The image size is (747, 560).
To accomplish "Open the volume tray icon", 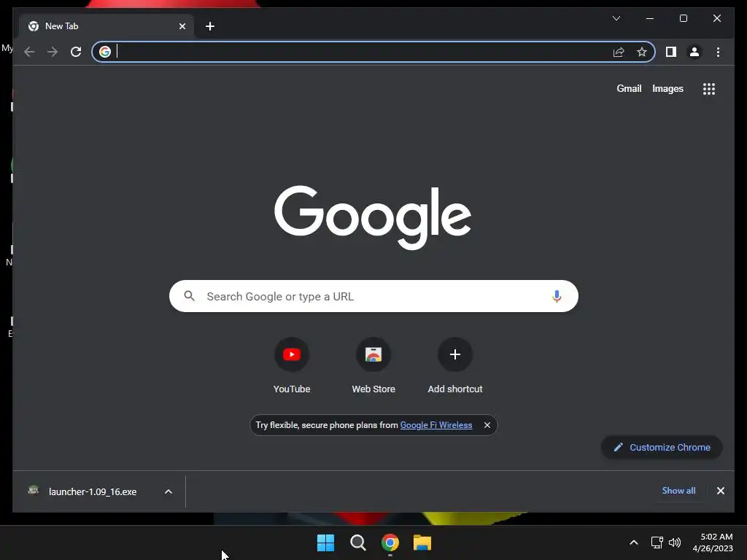I will click(x=675, y=542).
